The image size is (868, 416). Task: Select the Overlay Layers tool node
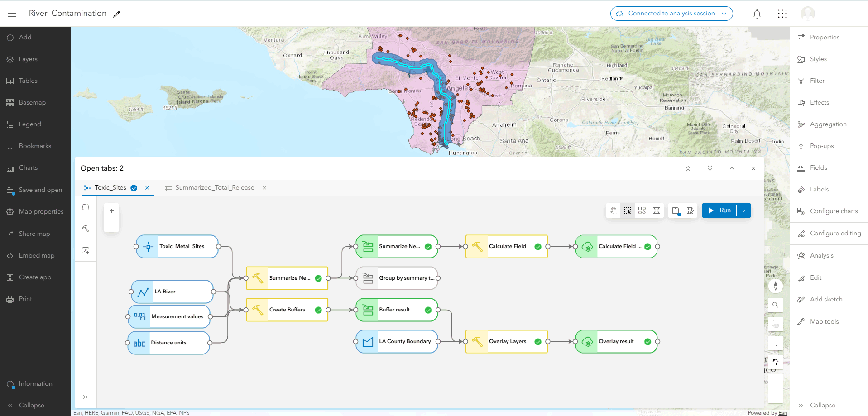click(507, 342)
